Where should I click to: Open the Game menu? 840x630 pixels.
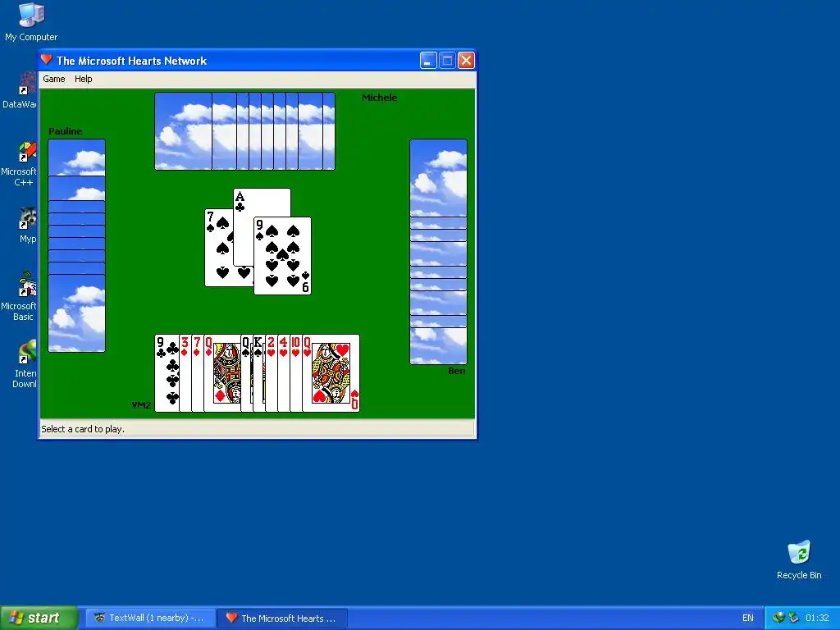point(54,79)
